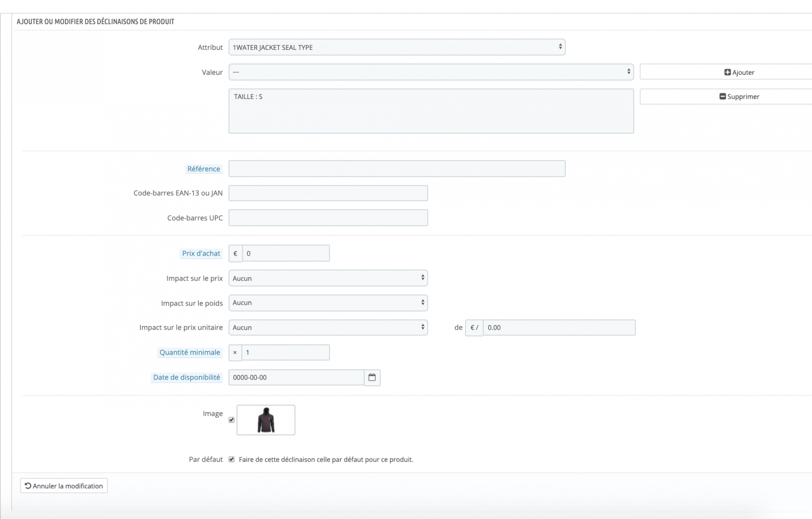Click the Quantité minimale label
Image resolution: width=812 pixels, height=519 pixels.
[190, 352]
